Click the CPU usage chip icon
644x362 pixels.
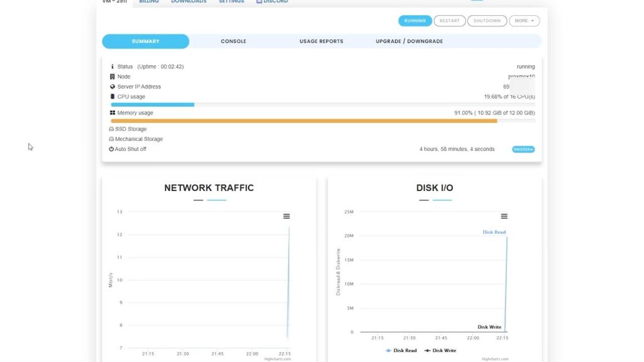(112, 97)
